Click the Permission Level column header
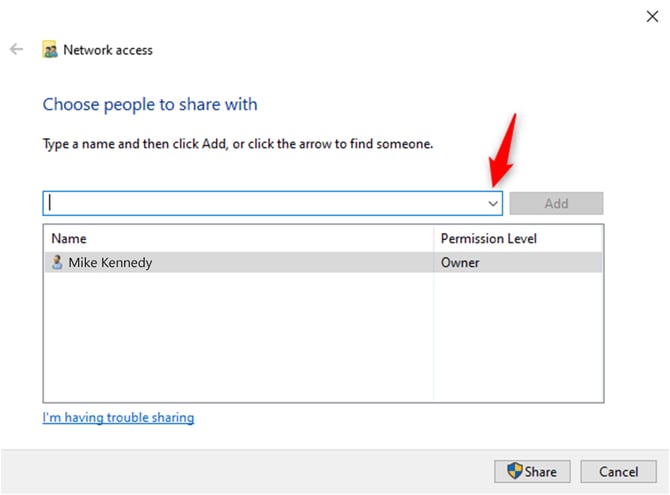The width and height of the screenshot is (670, 495). [x=488, y=239]
